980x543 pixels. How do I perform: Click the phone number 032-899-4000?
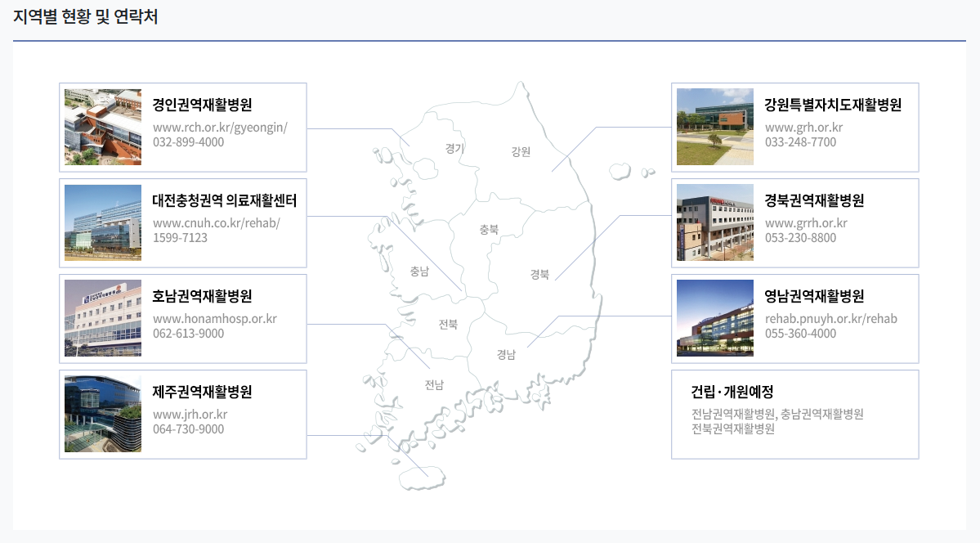(188, 141)
